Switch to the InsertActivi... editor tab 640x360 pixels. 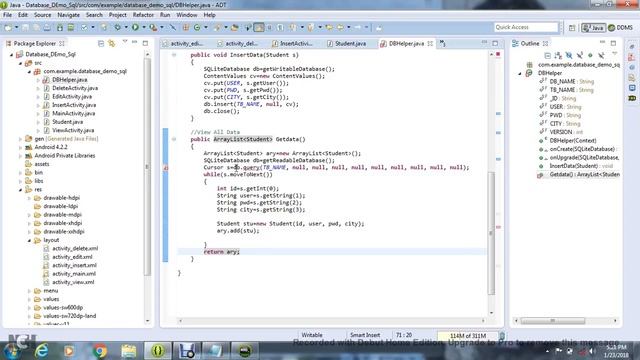(296, 43)
